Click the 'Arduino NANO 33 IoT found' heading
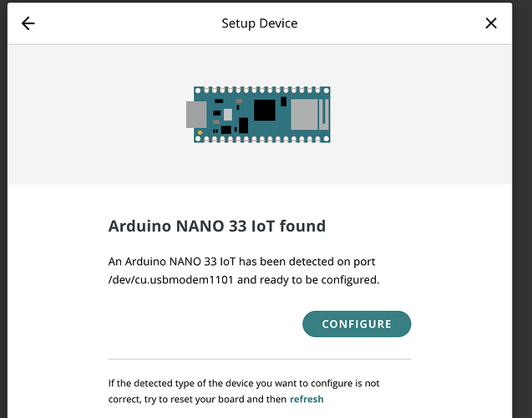 click(x=217, y=226)
